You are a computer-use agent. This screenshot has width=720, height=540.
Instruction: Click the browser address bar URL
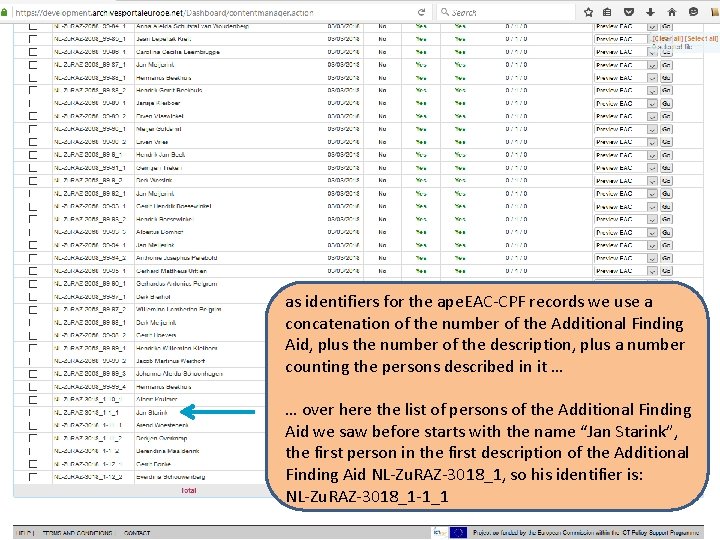point(164,13)
